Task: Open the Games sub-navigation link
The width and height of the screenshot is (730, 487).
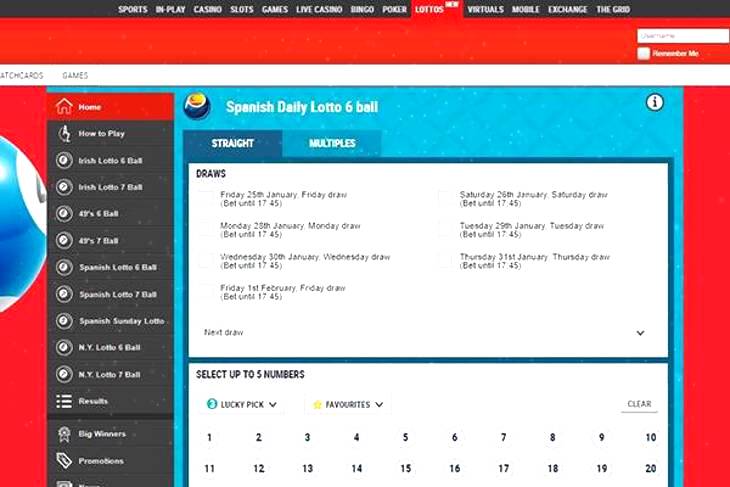Action: 75,75
